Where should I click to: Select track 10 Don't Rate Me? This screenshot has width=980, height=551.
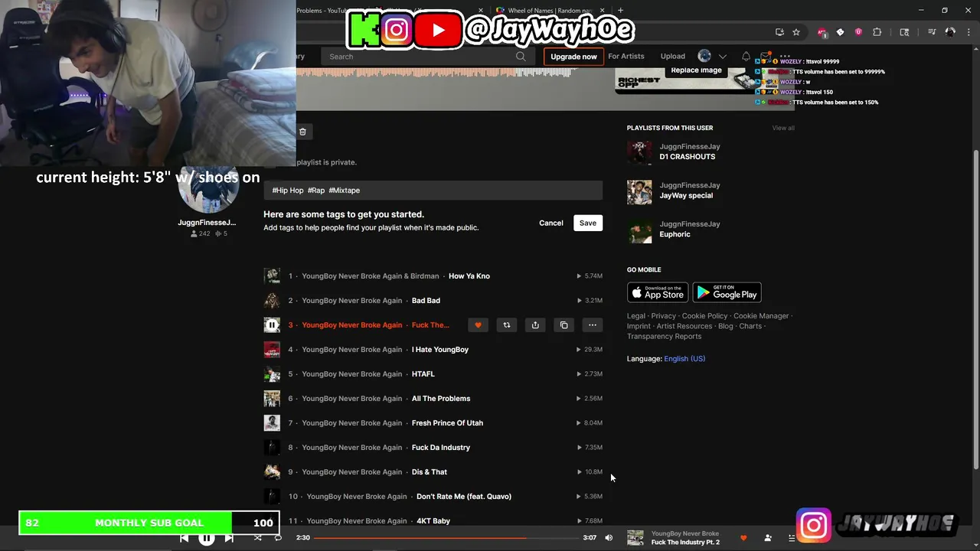tap(433, 497)
